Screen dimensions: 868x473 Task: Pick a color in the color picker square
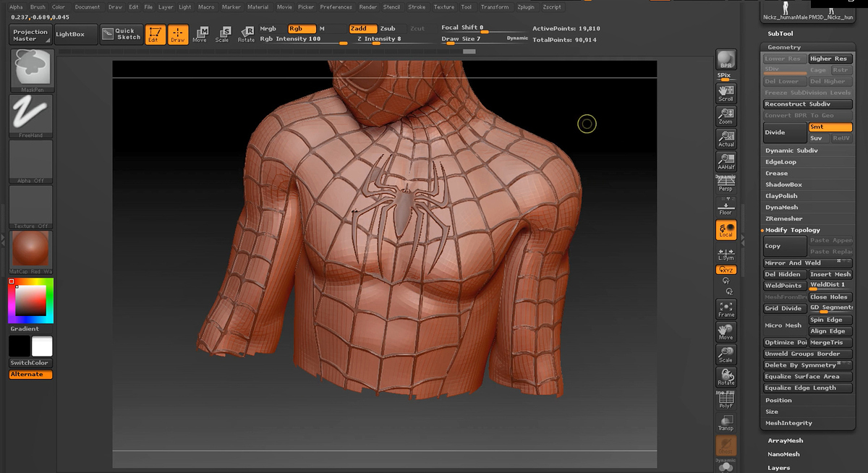pyautogui.click(x=31, y=300)
